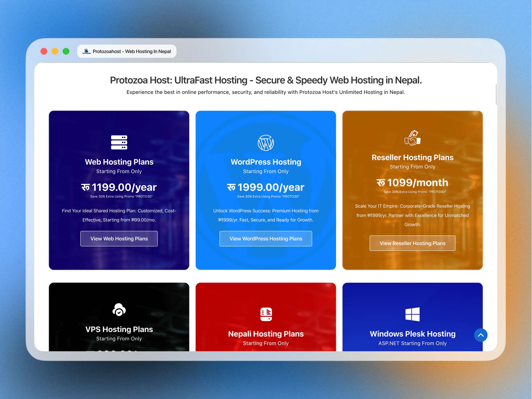
Task: Click the Nepali Hosting Plans heading
Action: click(x=266, y=334)
